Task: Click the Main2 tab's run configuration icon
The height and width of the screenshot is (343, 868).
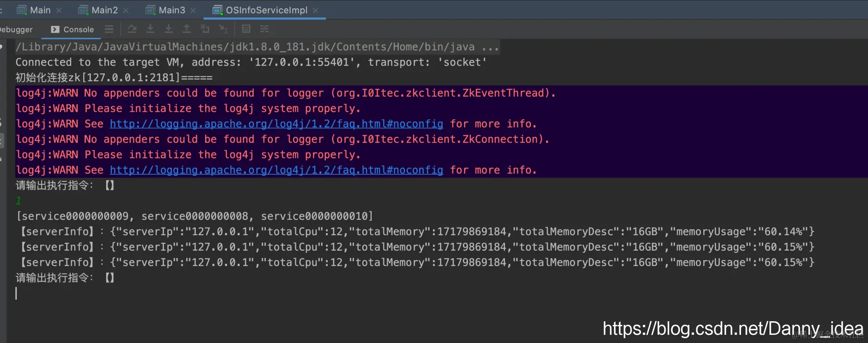Action: pos(83,10)
